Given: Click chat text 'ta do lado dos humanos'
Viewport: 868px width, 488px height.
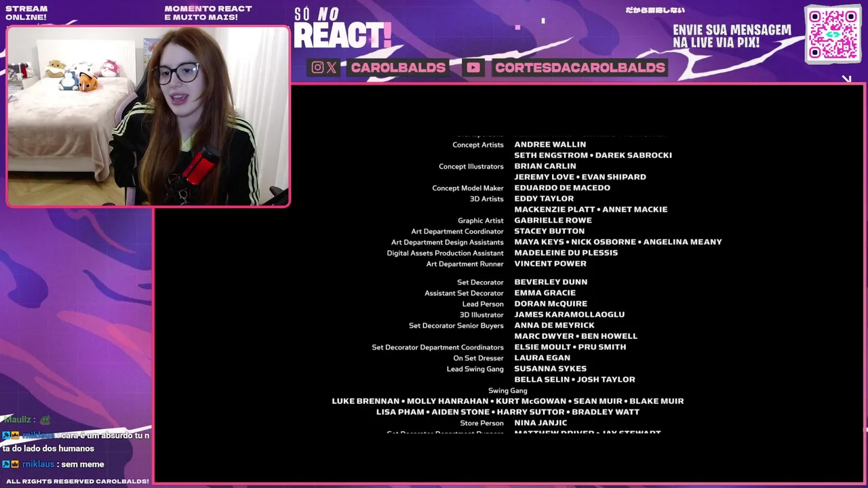Looking at the screenshot, I should [48, 449].
